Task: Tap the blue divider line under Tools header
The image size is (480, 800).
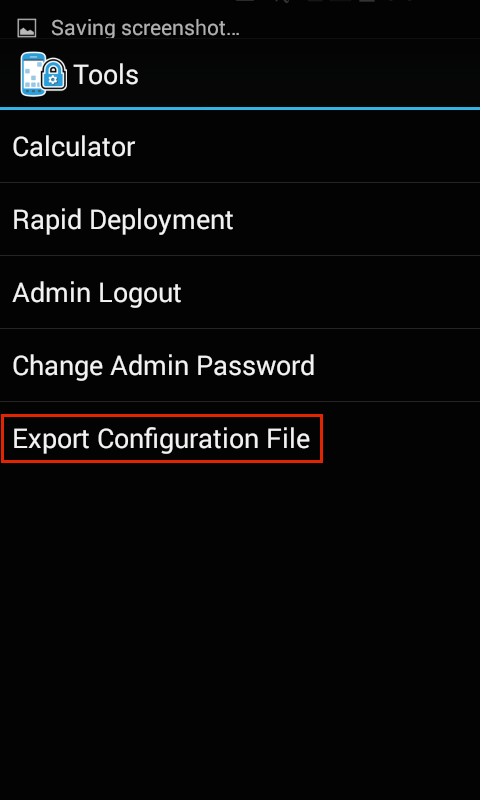Action: [x=240, y=108]
